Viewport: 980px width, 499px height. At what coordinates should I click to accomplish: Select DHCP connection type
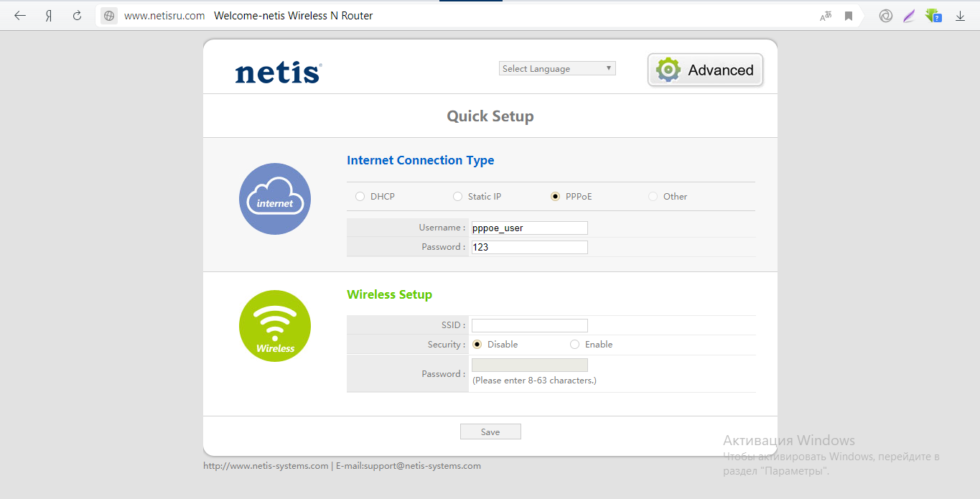click(360, 197)
